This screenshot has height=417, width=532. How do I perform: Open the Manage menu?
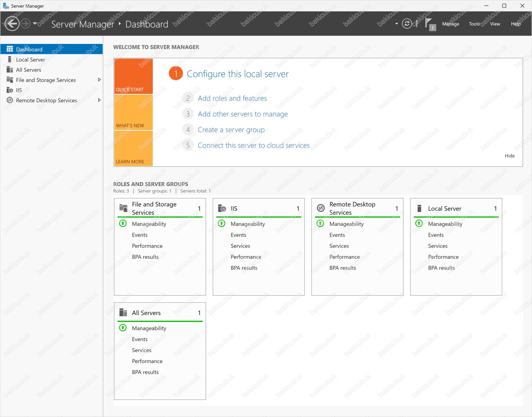[451, 24]
